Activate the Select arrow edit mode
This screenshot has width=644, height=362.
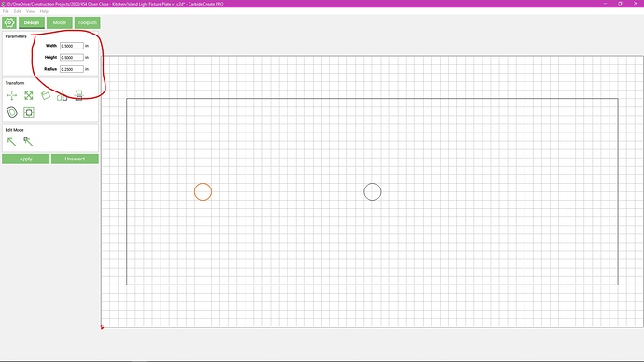pyautogui.click(x=11, y=142)
